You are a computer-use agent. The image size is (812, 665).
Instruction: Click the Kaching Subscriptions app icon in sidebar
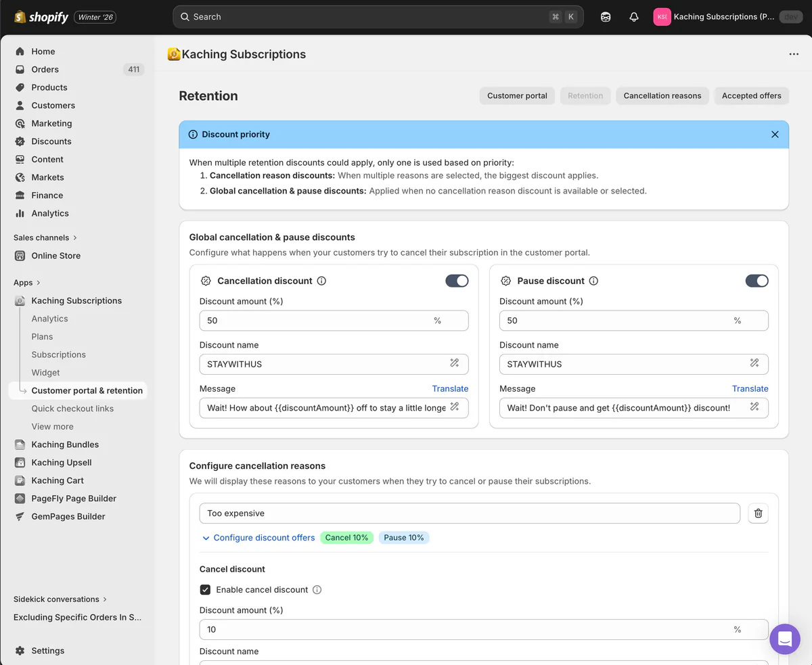(20, 300)
